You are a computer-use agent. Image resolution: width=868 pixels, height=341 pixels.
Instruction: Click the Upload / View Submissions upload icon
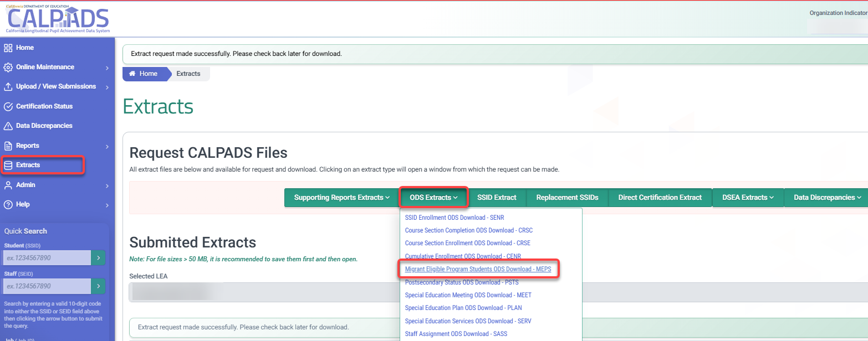(x=8, y=87)
